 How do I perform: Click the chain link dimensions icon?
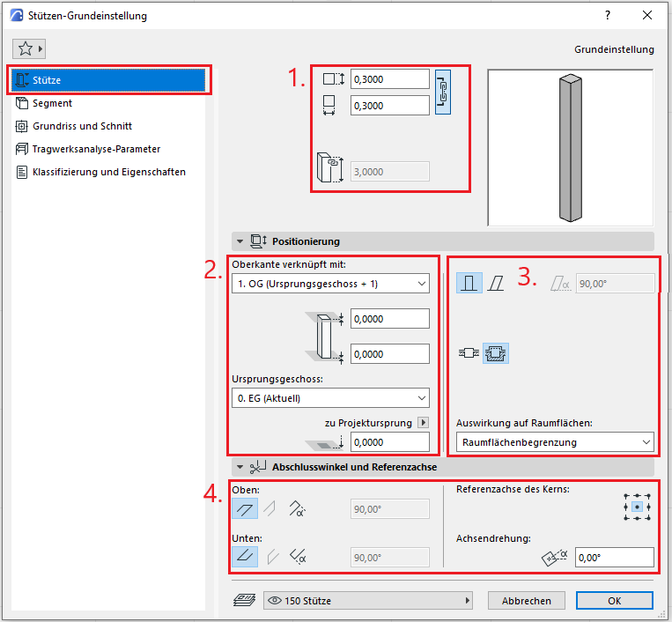(x=443, y=93)
